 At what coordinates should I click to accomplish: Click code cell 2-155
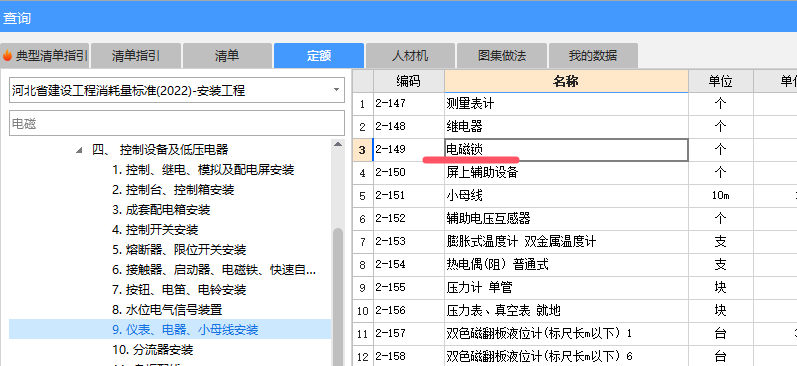(x=409, y=288)
